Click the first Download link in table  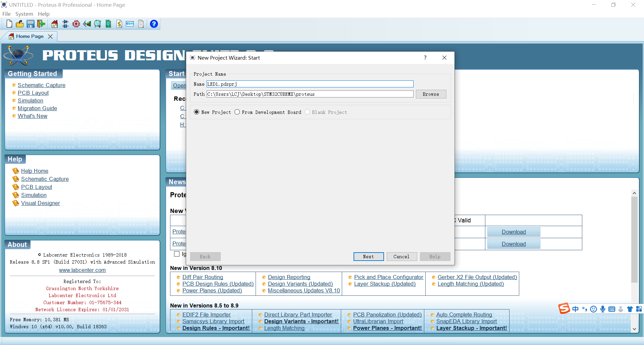(x=514, y=232)
